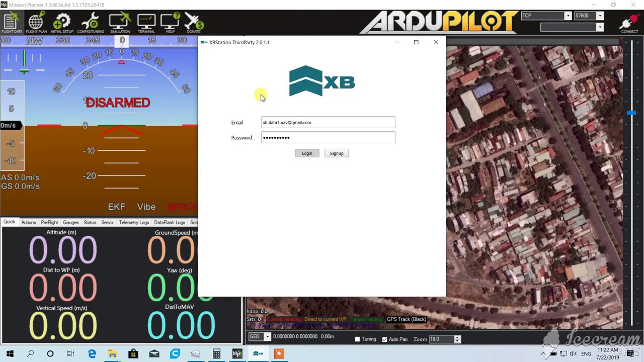Click the Zoom value field showing 18.0
This screenshot has width=644, height=362.
coord(441,339)
